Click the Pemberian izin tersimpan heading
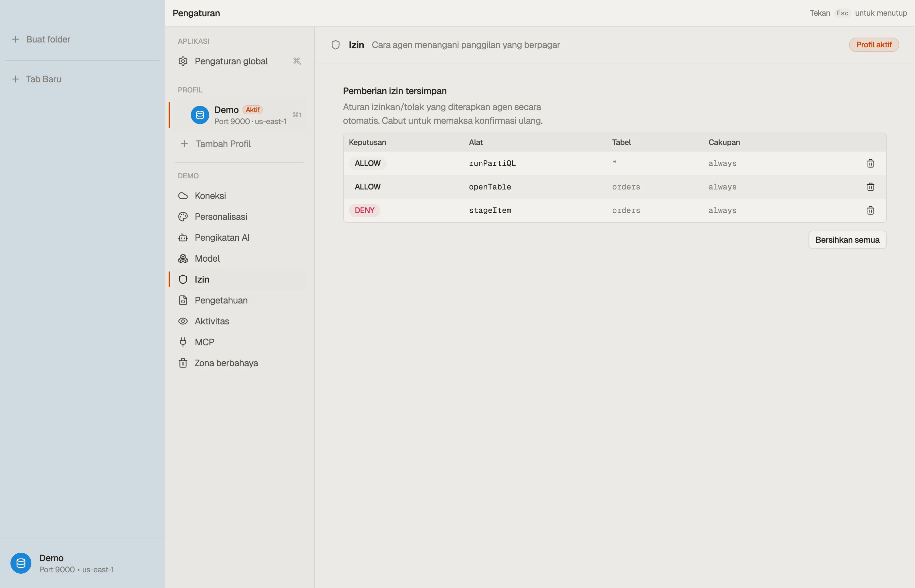Image resolution: width=915 pixels, height=588 pixels. pyautogui.click(x=394, y=91)
